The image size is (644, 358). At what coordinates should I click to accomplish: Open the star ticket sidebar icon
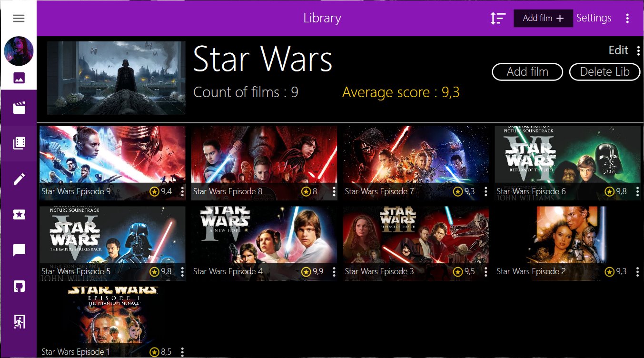click(19, 215)
